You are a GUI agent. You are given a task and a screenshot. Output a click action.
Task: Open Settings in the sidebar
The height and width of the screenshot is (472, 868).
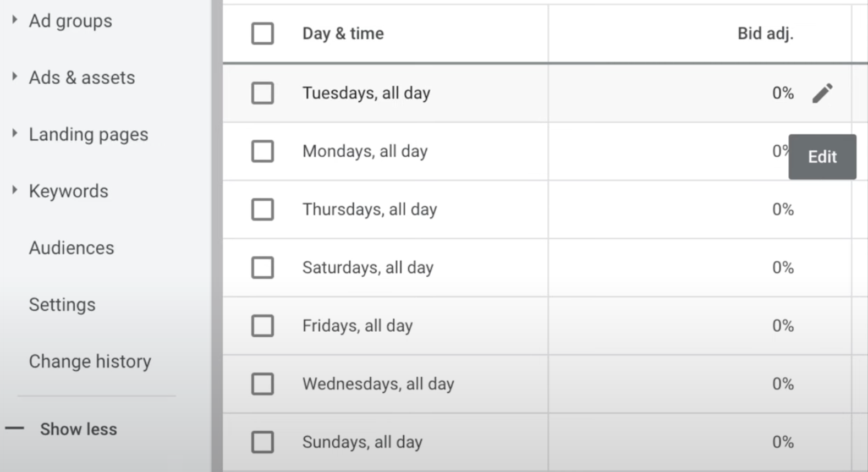point(62,305)
